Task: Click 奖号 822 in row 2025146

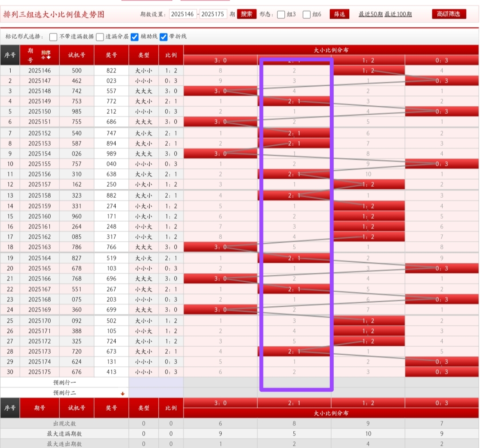Action: pyautogui.click(x=112, y=71)
